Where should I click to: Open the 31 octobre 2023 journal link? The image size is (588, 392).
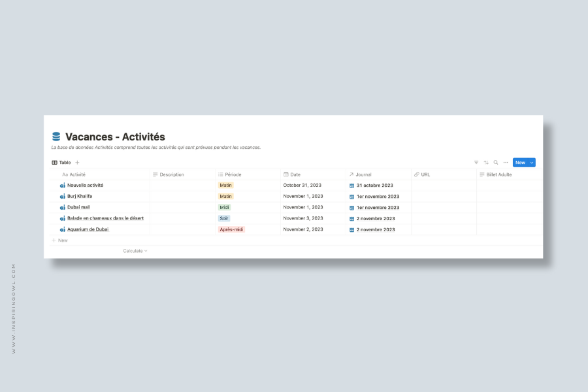(x=374, y=186)
